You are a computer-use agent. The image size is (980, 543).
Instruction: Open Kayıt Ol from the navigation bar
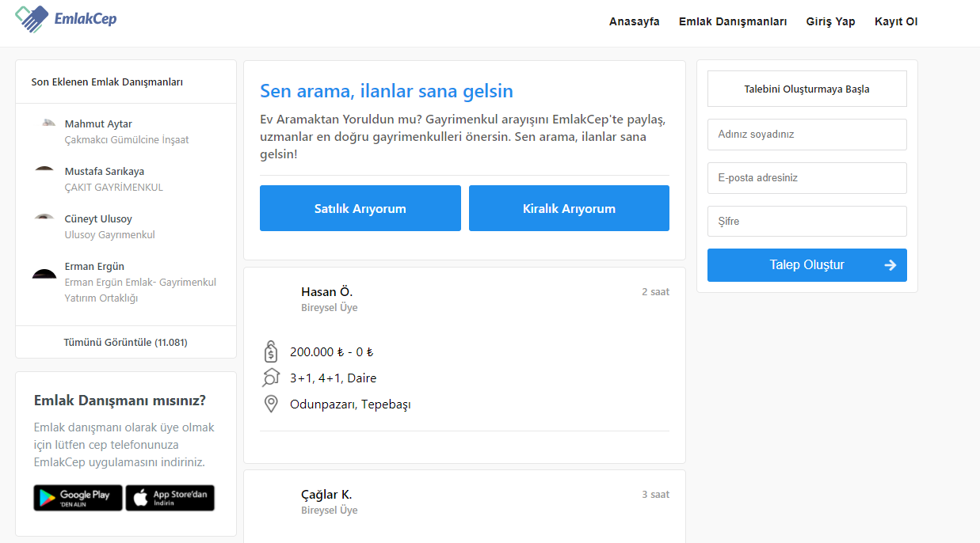tap(896, 21)
